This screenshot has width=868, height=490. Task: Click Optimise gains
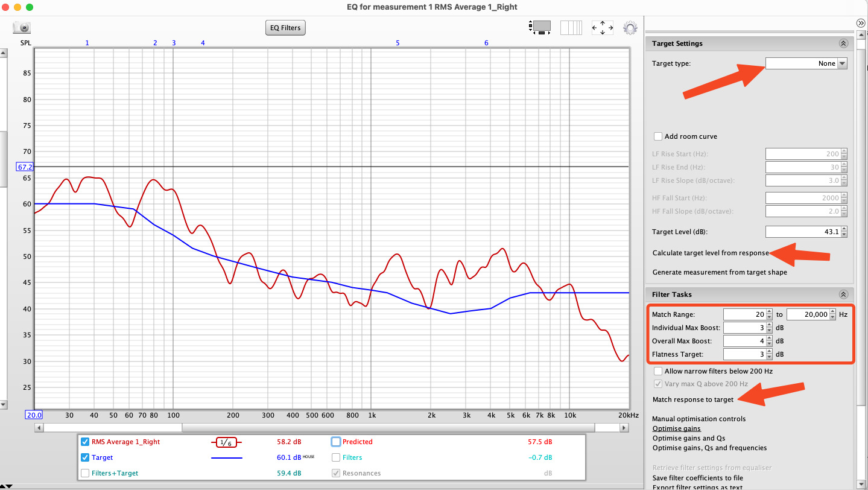click(676, 428)
